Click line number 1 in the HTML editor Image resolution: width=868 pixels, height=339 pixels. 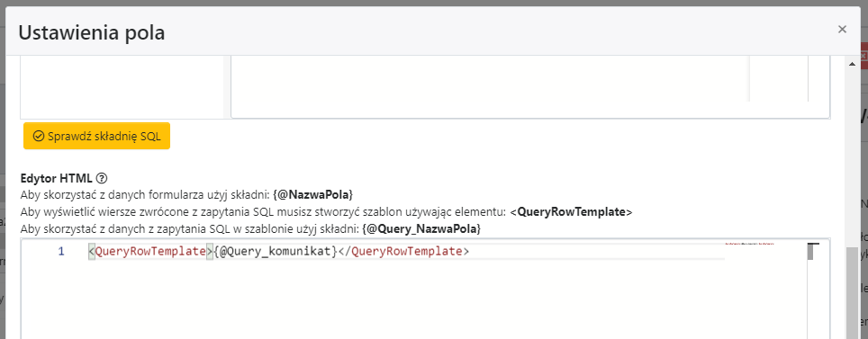pyautogui.click(x=61, y=252)
